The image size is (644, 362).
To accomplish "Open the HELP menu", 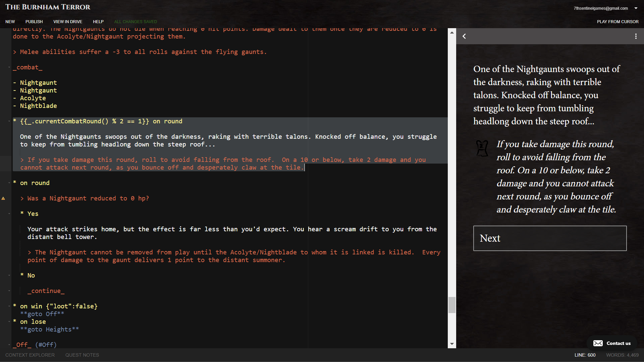I will [98, 21].
